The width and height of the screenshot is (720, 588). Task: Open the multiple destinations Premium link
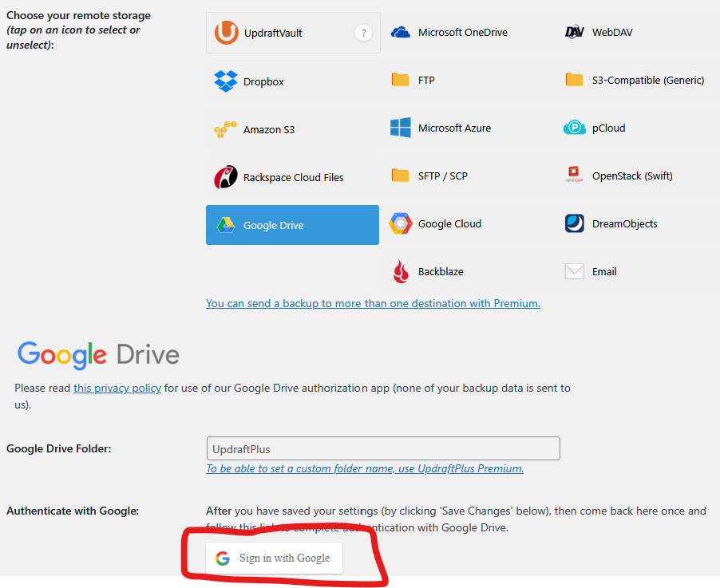373,303
